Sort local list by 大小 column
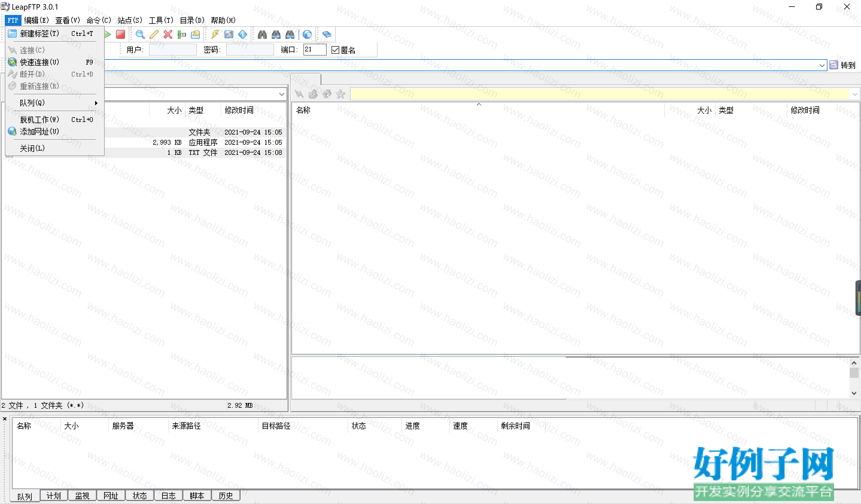 (168, 110)
